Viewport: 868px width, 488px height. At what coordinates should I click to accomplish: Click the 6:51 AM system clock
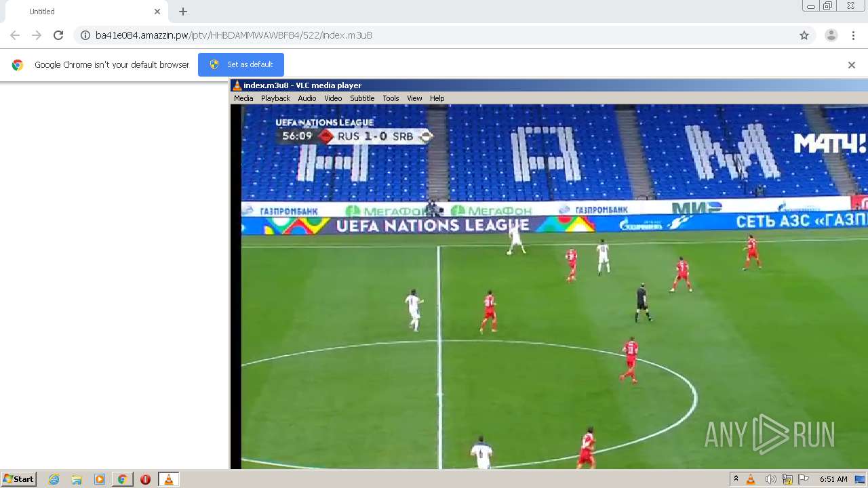tap(833, 479)
